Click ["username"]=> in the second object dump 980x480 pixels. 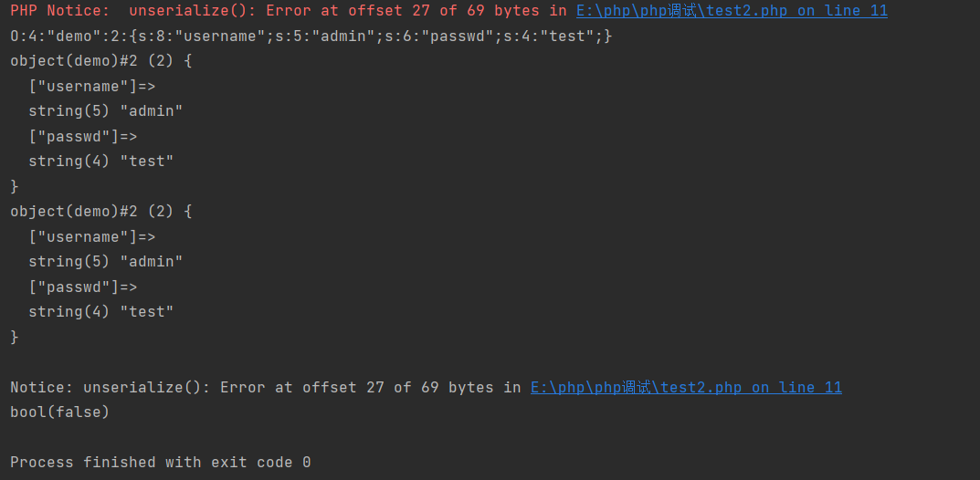point(92,236)
